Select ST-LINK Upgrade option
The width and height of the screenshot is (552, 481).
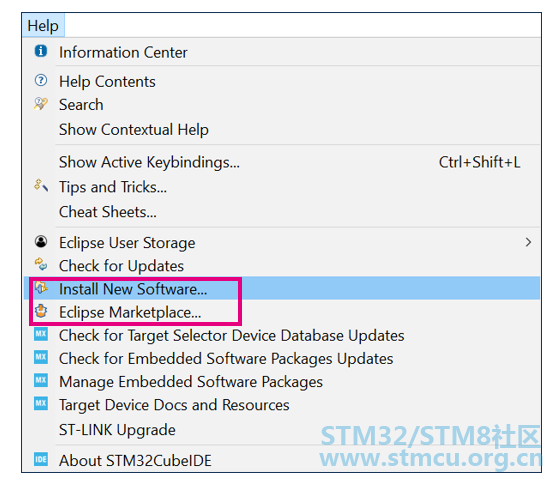point(117,430)
